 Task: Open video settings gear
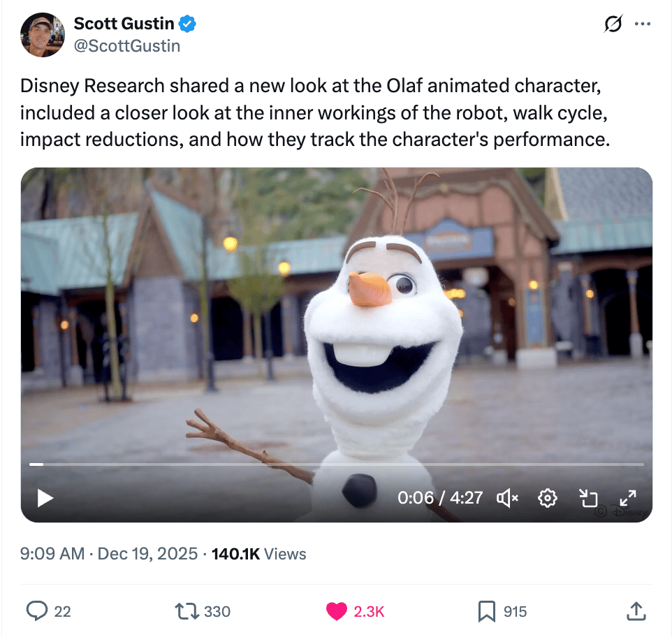[x=547, y=498]
